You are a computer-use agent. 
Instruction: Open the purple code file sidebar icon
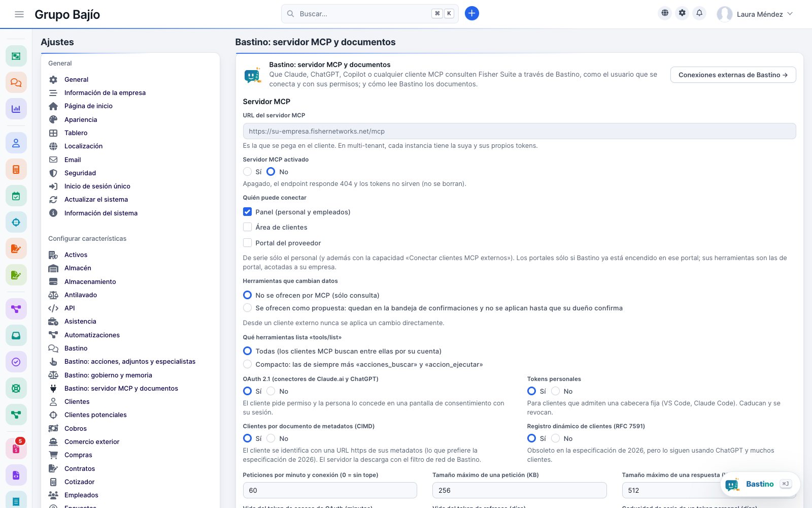(16, 475)
